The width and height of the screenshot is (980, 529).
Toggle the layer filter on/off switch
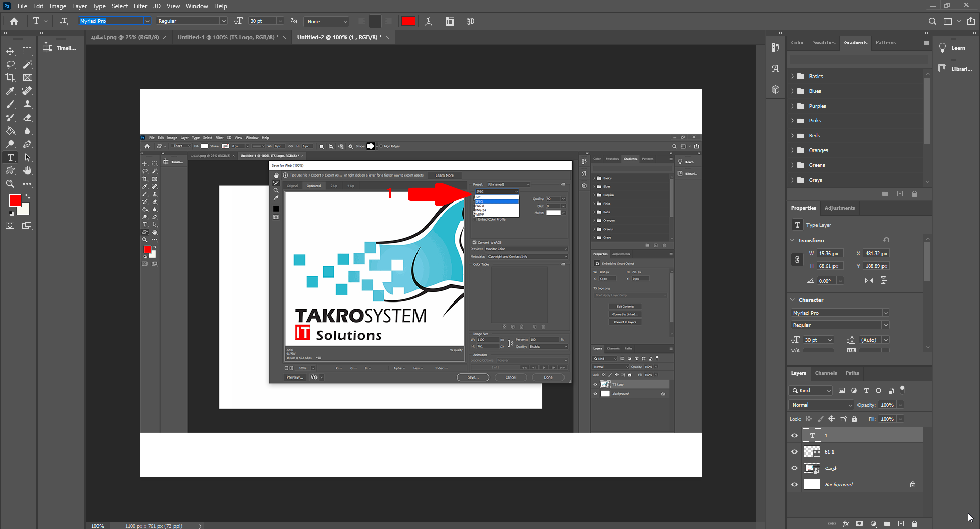[x=902, y=389]
